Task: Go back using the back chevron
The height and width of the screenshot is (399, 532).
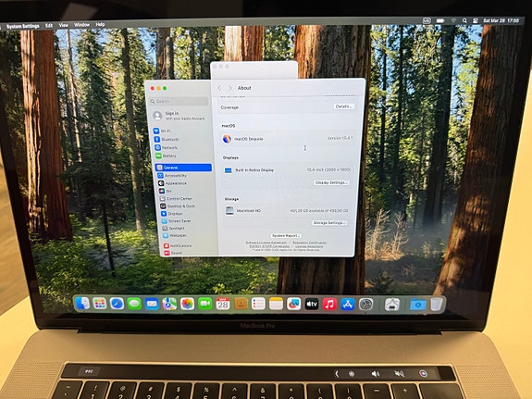Action: [x=219, y=88]
